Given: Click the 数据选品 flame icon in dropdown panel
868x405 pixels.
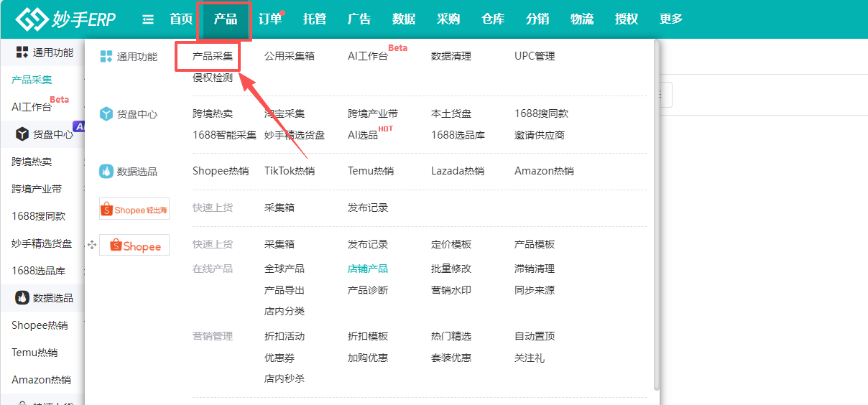Looking at the screenshot, I should (106, 172).
